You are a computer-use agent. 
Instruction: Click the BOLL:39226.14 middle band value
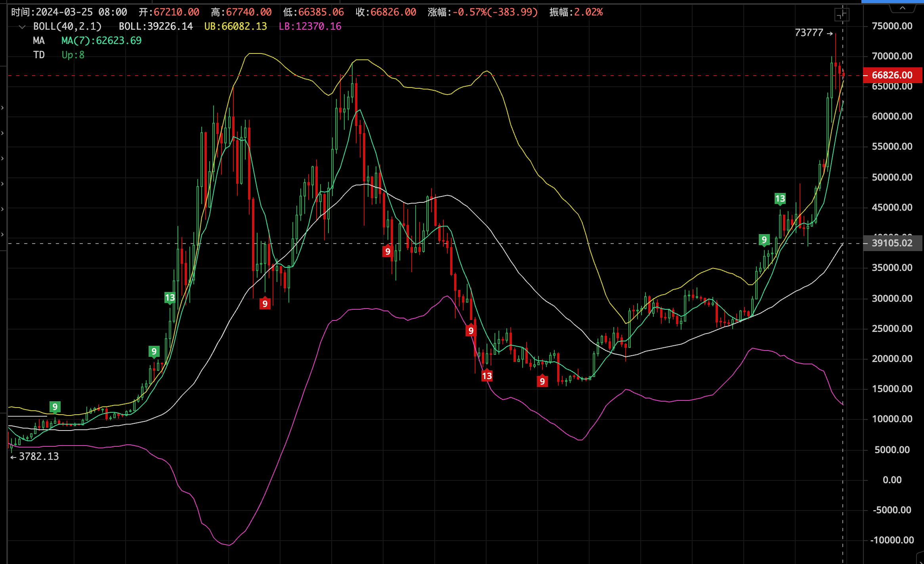[x=156, y=27]
